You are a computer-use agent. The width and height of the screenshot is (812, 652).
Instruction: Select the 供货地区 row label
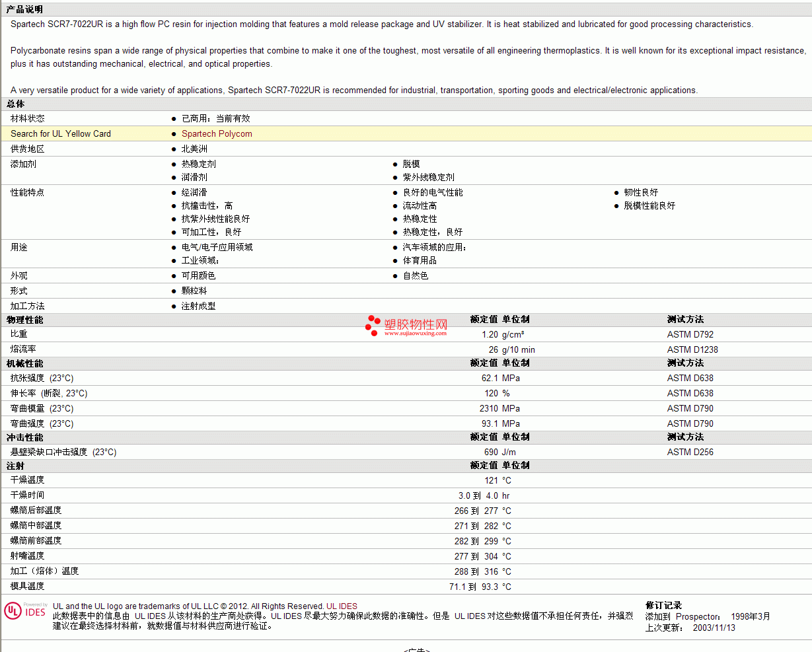tap(28, 149)
